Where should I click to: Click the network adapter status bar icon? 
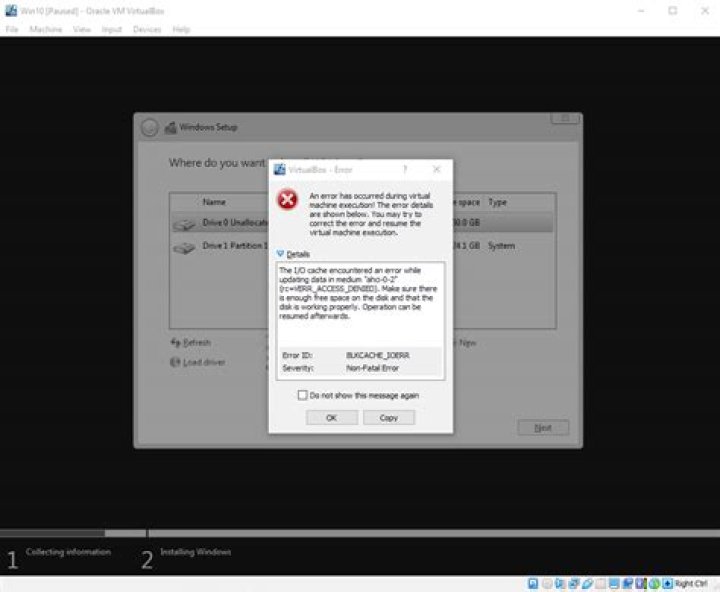[574, 584]
